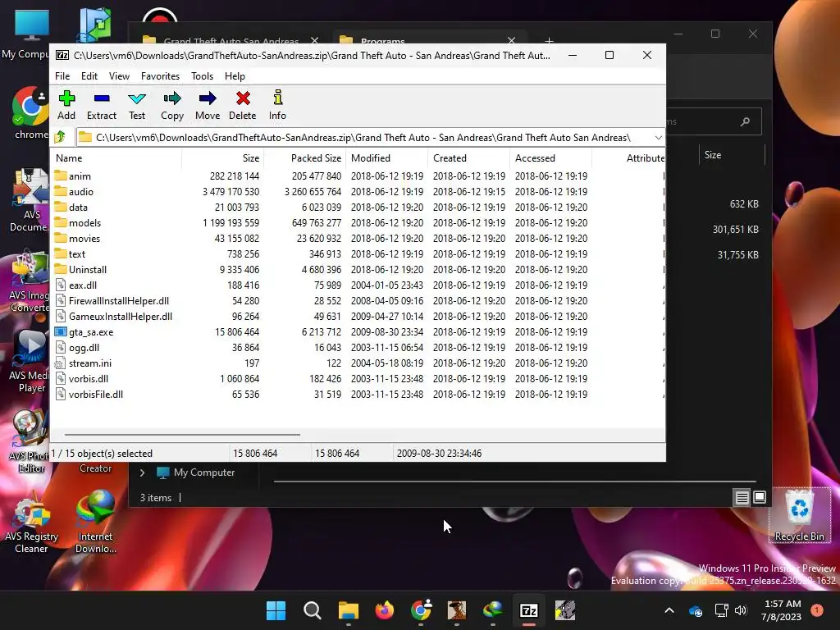Click the Explorer search box
Image resolution: width=840 pixels, height=630 pixels.
click(x=713, y=121)
